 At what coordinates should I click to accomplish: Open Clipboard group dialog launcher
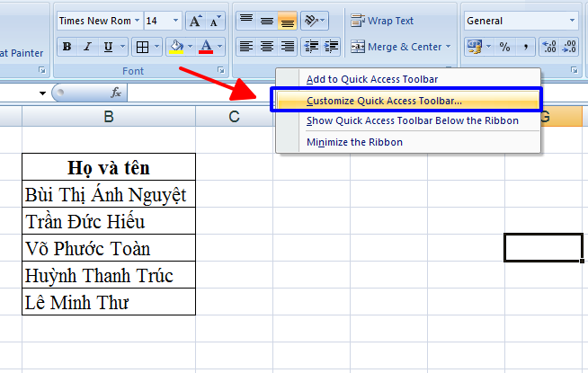(42, 70)
